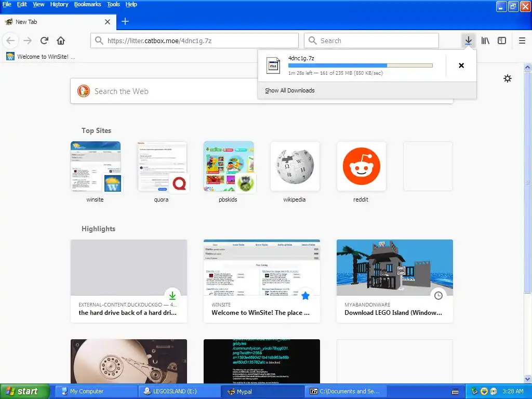Click green download badge on DuckDuckGo card
The width and height of the screenshot is (532, 399).
tap(172, 296)
